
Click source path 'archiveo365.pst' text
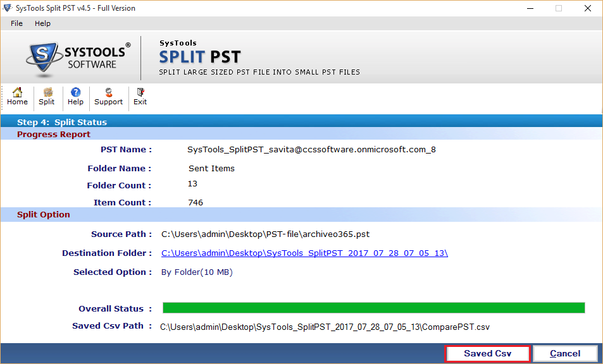pyautogui.click(x=265, y=234)
